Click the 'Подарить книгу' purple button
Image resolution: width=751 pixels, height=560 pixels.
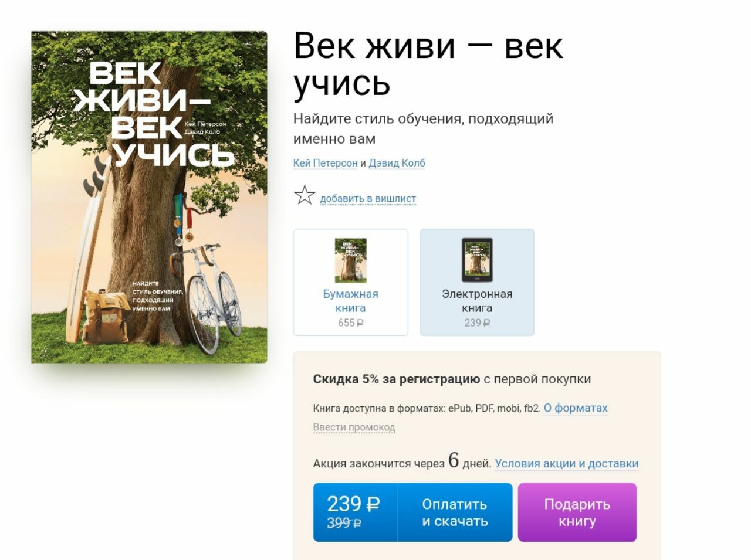tap(577, 513)
